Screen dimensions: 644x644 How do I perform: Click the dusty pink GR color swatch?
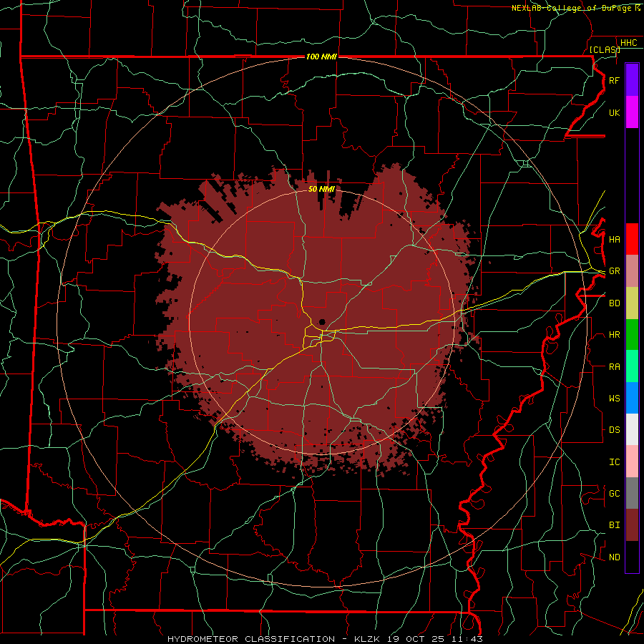coord(632,271)
